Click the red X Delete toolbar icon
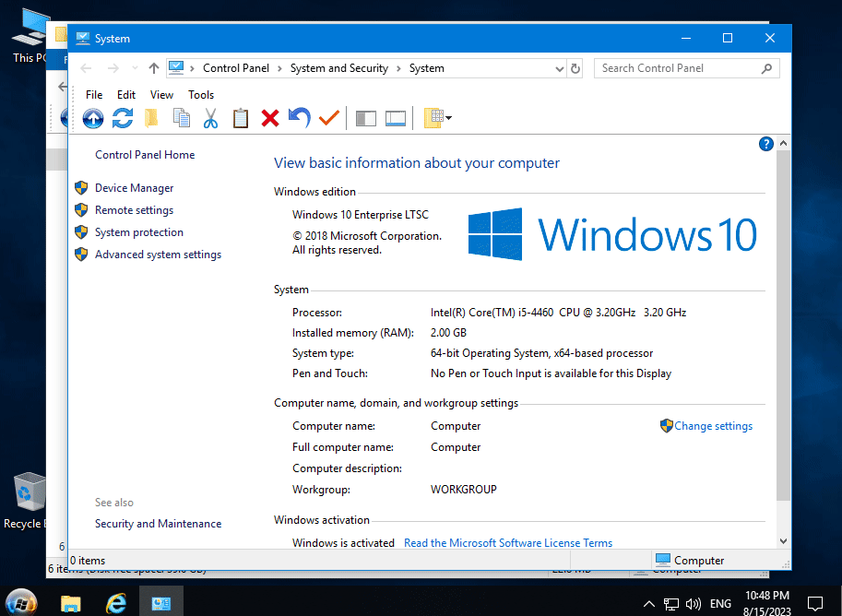842x616 pixels. tap(270, 118)
